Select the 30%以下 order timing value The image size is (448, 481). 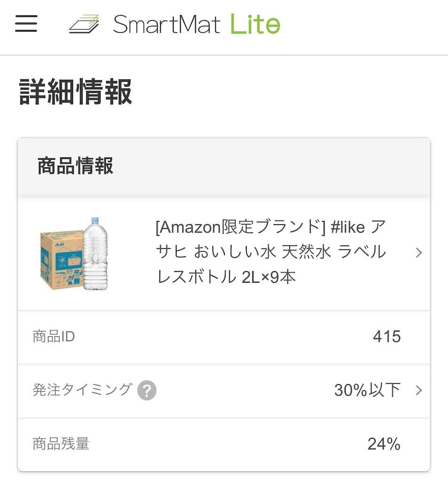click(367, 390)
